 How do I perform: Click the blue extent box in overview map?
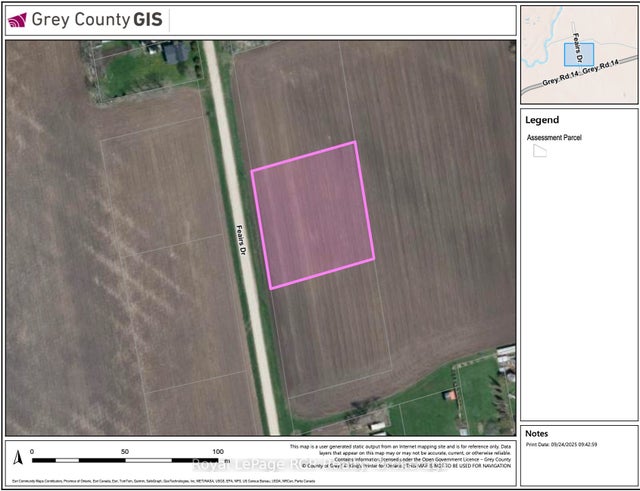click(586, 55)
